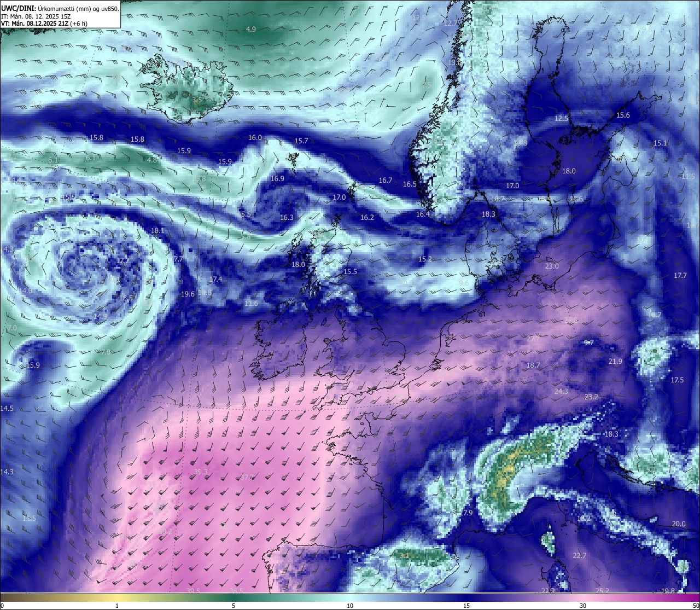The image size is (700, 610).
Task: Click the 16.9 value on the map
Action: pyautogui.click(x=277, y=179)
